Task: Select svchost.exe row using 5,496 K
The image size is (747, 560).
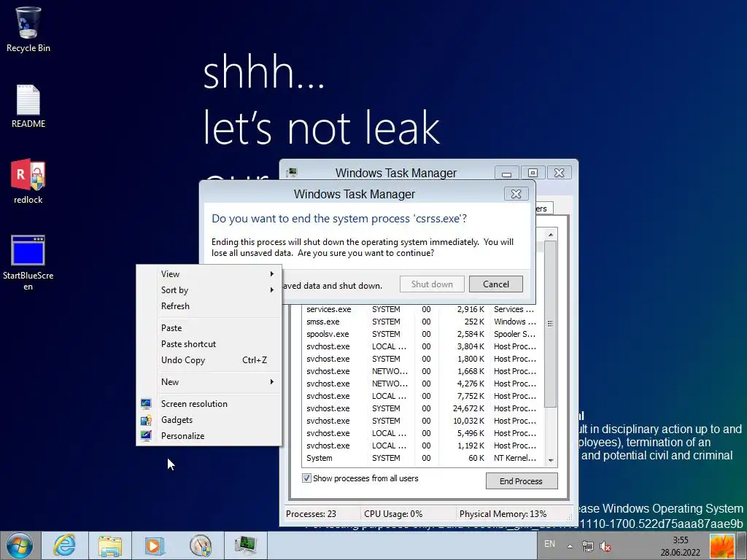Action: tap(422, 433)
